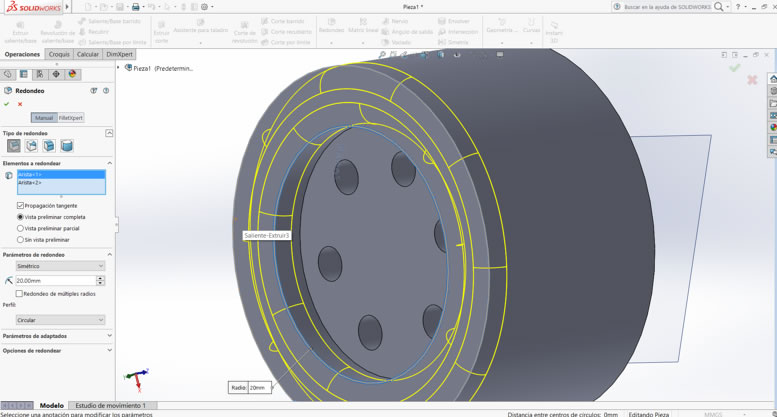
Task: Open the DimXpertManager crosshair tab icon
Action: pyautogui.click(x=56, y=74)
